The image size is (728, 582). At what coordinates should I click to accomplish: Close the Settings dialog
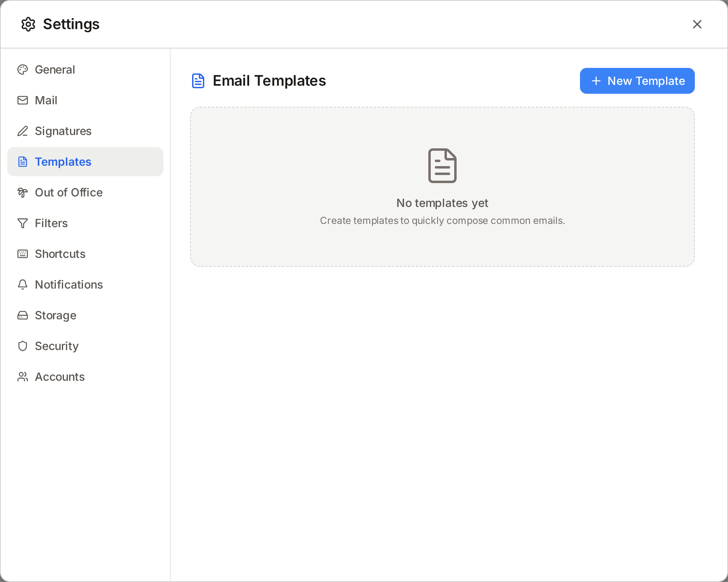click(697, 24)
